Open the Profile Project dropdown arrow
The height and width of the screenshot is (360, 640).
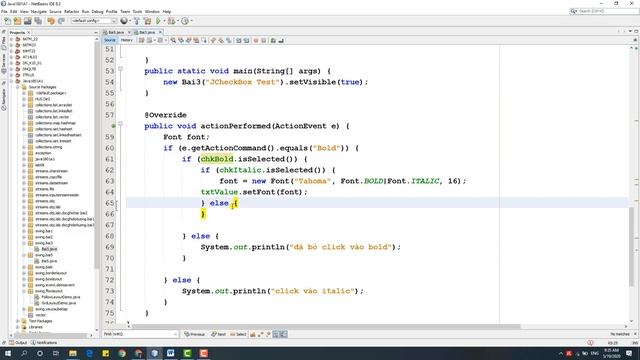(x=191, y=21)
